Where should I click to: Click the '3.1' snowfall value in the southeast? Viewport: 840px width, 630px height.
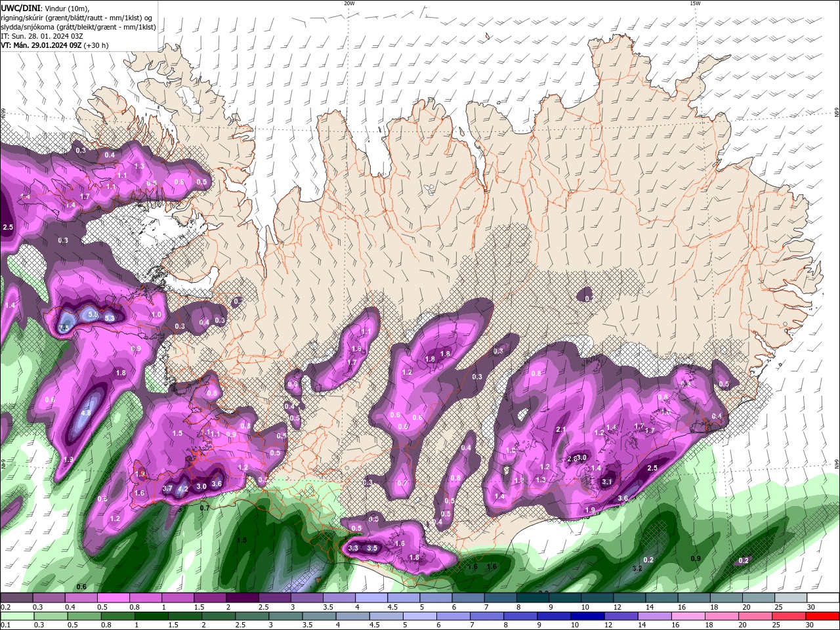click(607, 482)
